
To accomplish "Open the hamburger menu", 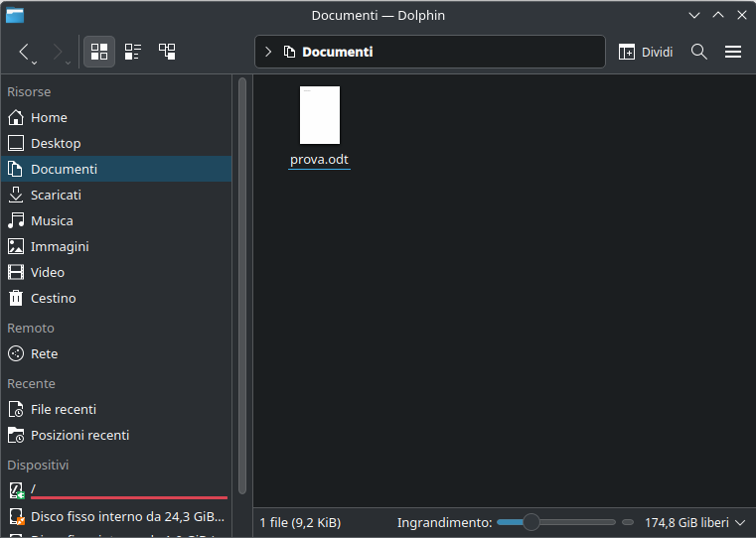I will point(733,52).
